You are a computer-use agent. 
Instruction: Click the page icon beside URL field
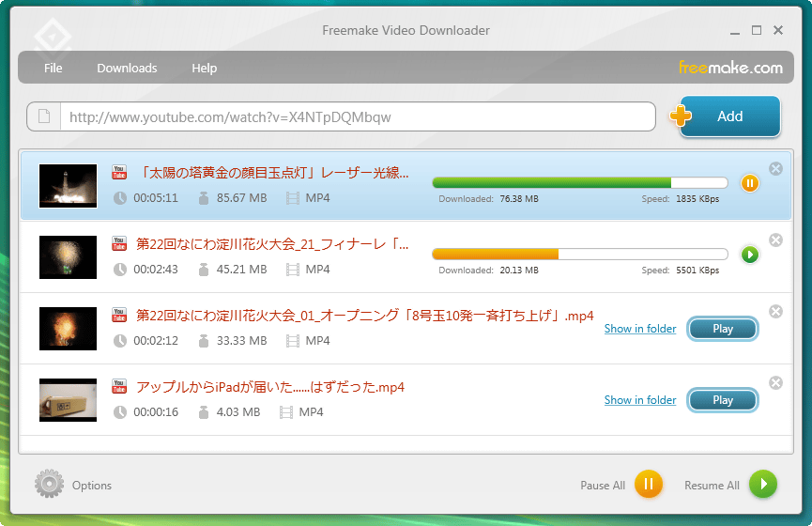[x=44, y=116]
